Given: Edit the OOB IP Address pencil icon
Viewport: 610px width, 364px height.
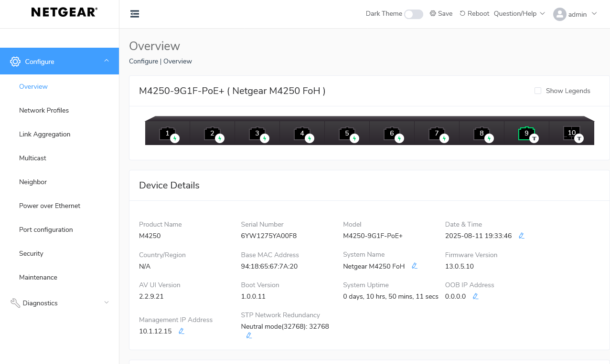Looking at the screenshot, I should 476,296.
